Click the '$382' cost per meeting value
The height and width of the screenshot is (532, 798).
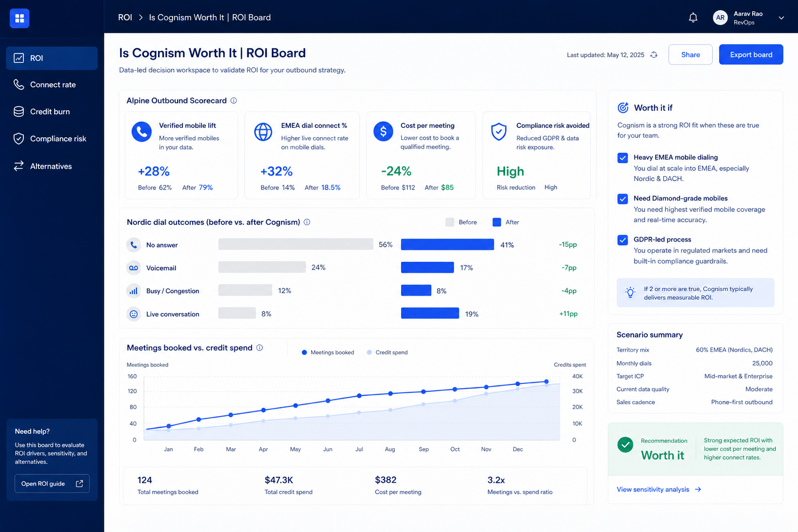(385, 481)
